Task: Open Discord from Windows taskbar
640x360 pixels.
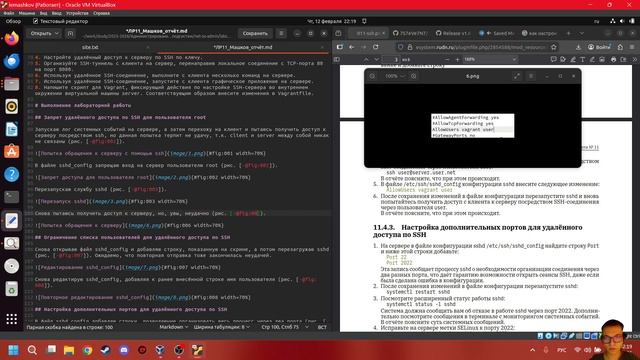Action: tap(124, 350)
